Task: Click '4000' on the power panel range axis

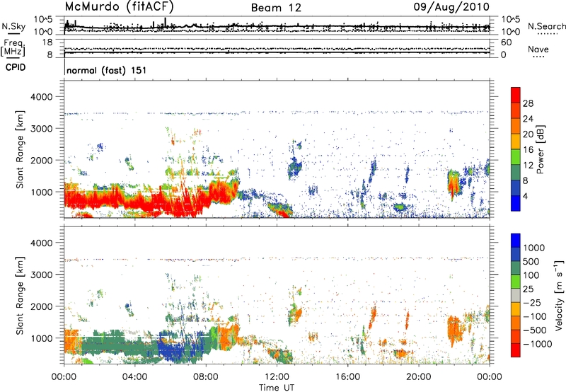Action: point(41,97)
